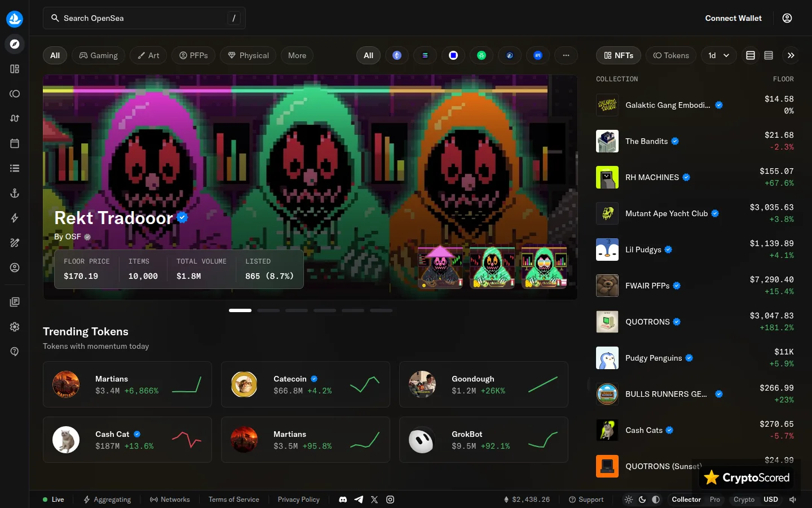812x508 pixels.
Task: Select the PFPs category tab
Action: 193,55
